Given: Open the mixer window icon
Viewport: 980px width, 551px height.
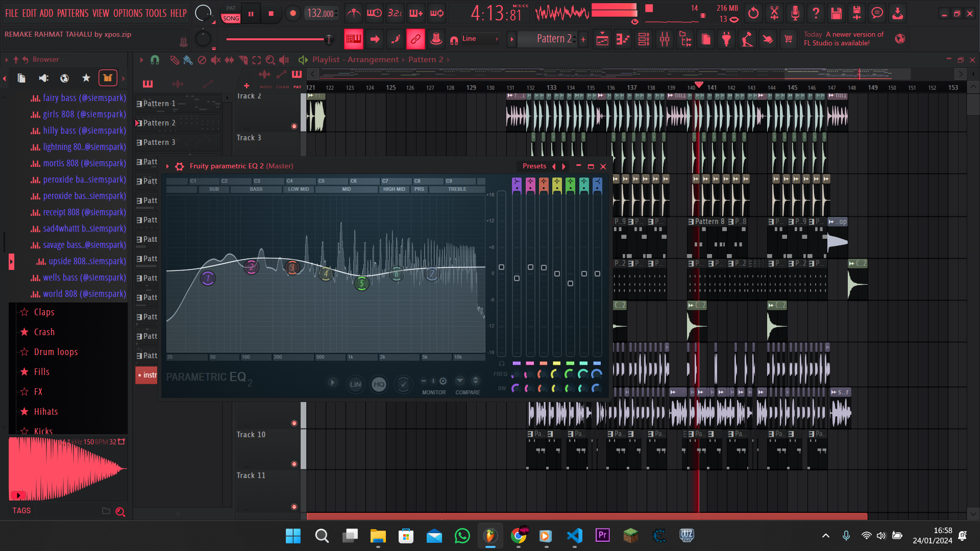Looking at the screenshot, I should (x=665, y=39).
